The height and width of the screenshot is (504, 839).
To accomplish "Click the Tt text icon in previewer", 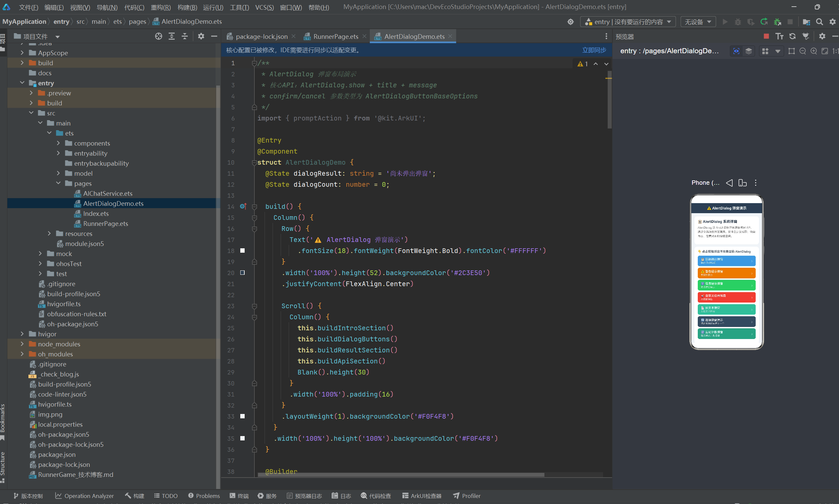I will pyautogui.click(x=779, y=36).
